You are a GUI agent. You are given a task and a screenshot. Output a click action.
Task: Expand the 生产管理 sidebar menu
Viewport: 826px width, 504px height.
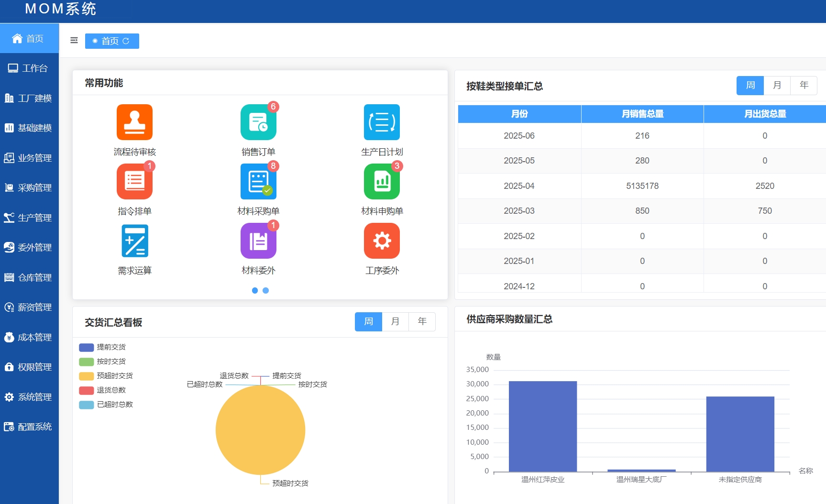[29, 218]
